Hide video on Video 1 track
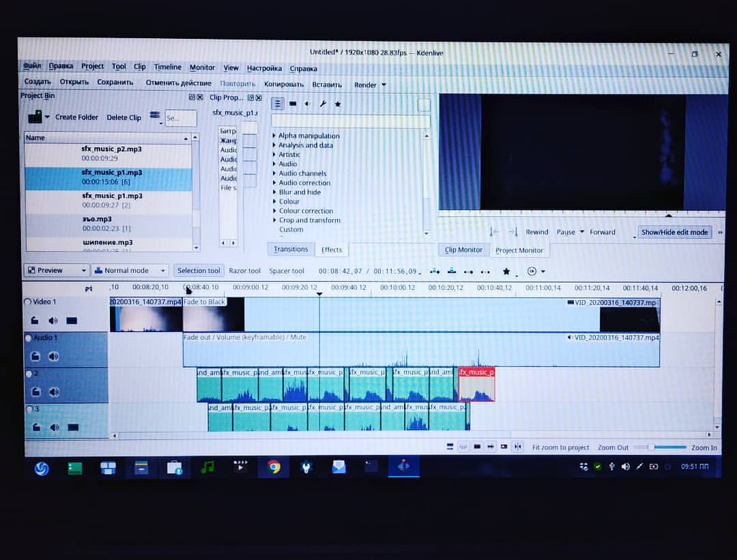This screenshot has height=560, width=737. point(72,321)
